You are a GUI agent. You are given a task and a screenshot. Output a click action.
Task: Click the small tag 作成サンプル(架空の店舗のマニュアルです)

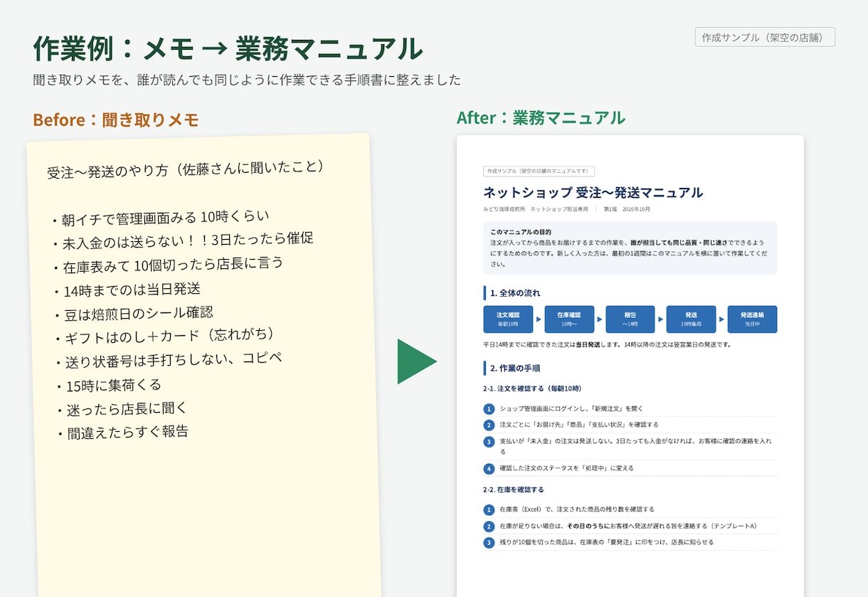[x=539, y=171]
